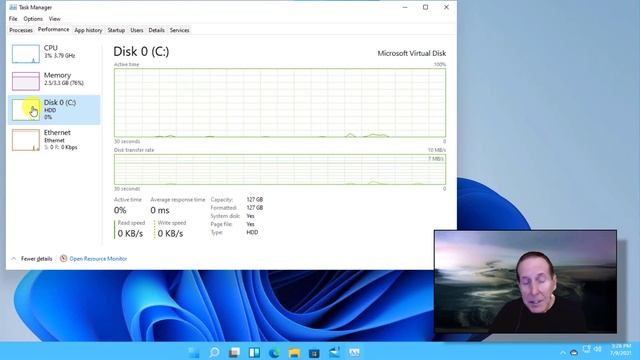Click the Task Manager title bar icon
Viewport: 640px width, 360px height.
[13, 7]
